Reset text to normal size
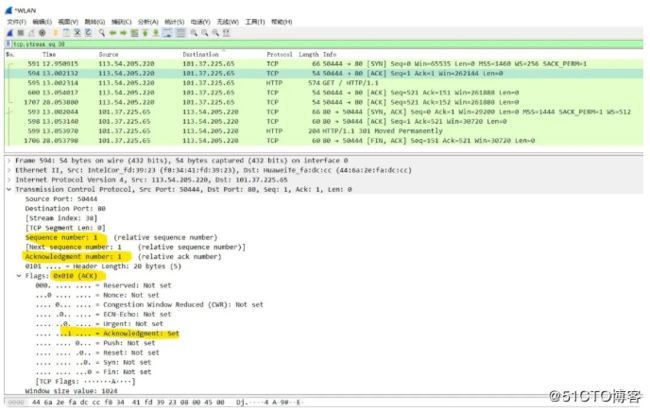The height and width of the screenshot is (412, 650). (216, 33)
